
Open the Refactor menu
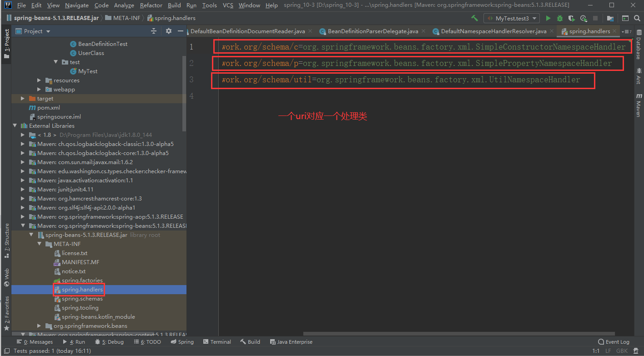coord(151,5)
